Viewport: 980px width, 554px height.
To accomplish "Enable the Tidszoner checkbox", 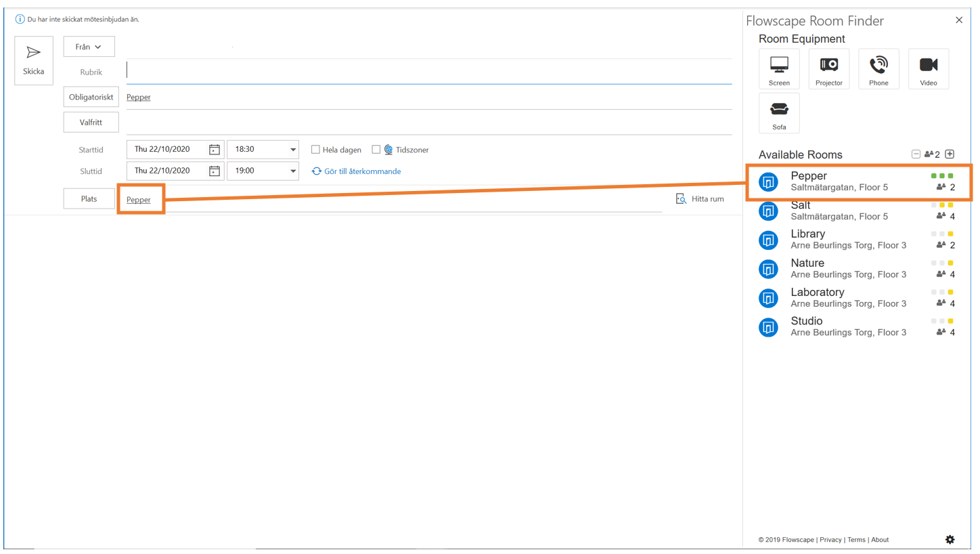I will [376, 149].
